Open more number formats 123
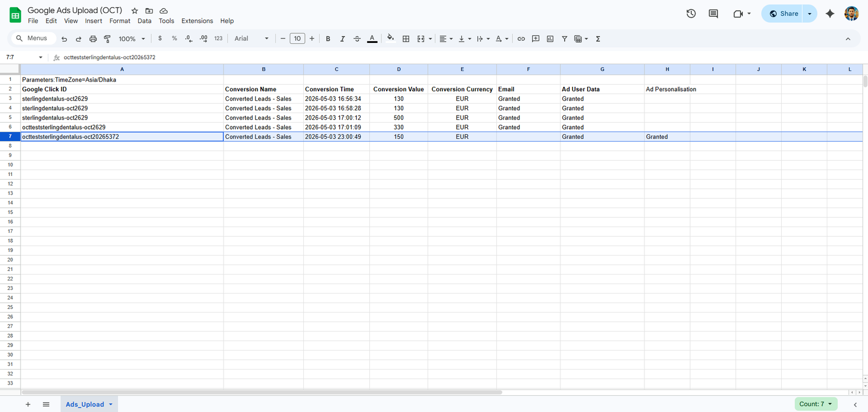The width and height of the screenshot is (868, 412). point(218,39)
